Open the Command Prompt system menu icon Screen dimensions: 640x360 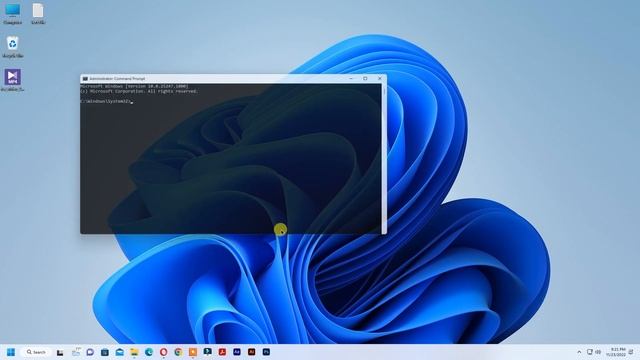pos(85,79)
